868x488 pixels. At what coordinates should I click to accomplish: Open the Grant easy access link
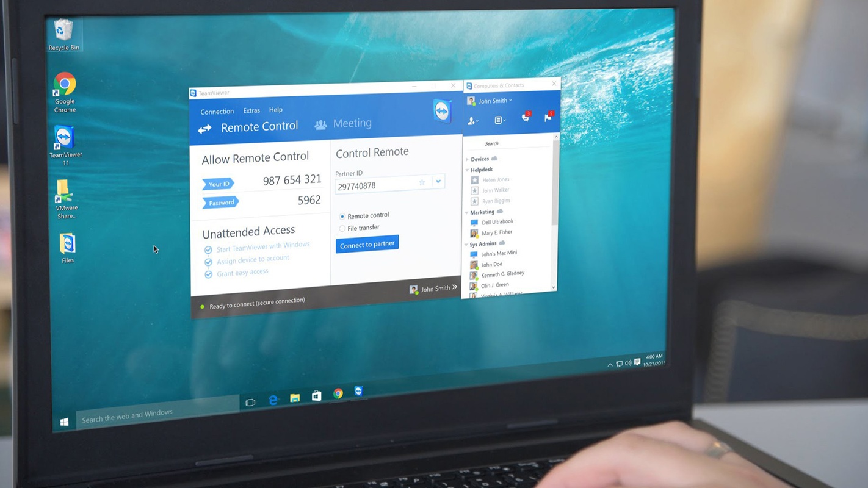(x=242, y=273)
